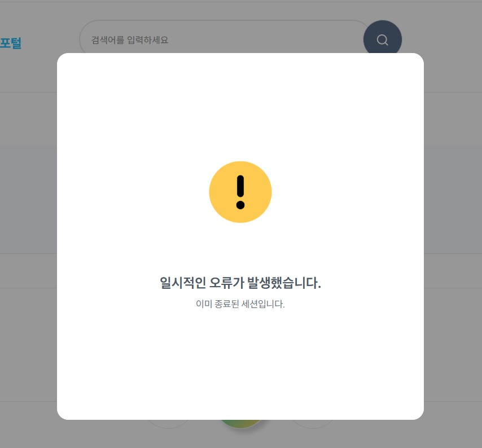
Task: Click empty white area above warning icon
Action: click(x=240, y=108)
